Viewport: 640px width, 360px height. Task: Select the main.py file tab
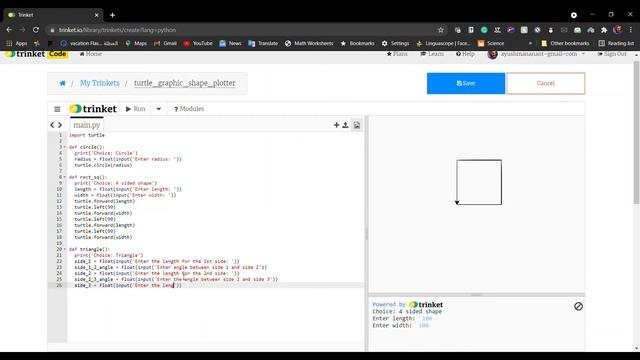[87, 125]
